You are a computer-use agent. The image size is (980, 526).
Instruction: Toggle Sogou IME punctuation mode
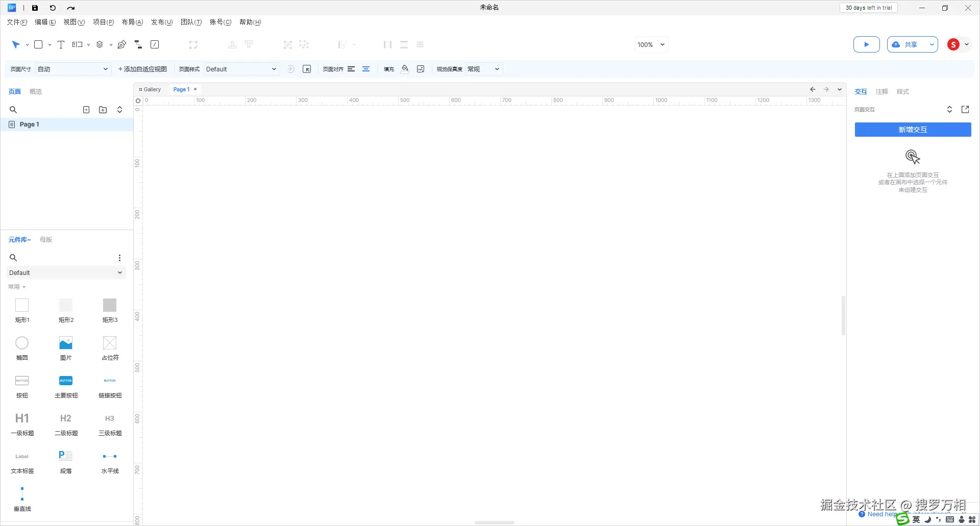pyautogui.click(x=938, y=519)
